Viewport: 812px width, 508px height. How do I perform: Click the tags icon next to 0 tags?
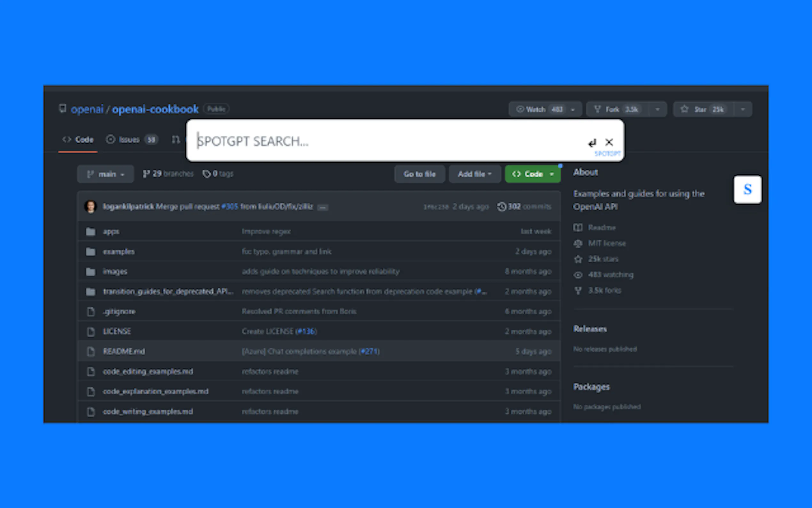[x=207, y=174]
